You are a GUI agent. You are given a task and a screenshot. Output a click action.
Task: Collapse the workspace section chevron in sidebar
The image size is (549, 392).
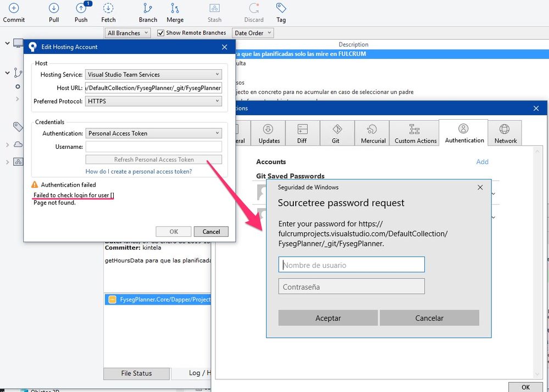click(x=7, y=43)
